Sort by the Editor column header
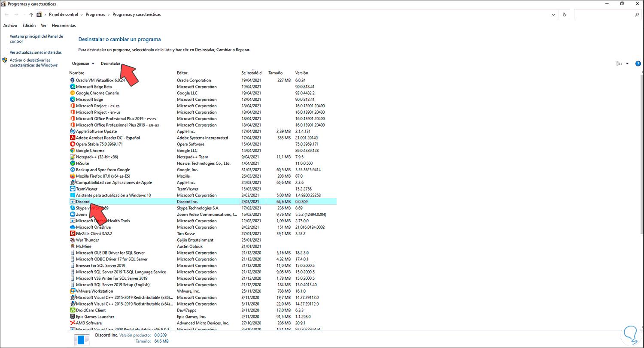 (182, 73)
